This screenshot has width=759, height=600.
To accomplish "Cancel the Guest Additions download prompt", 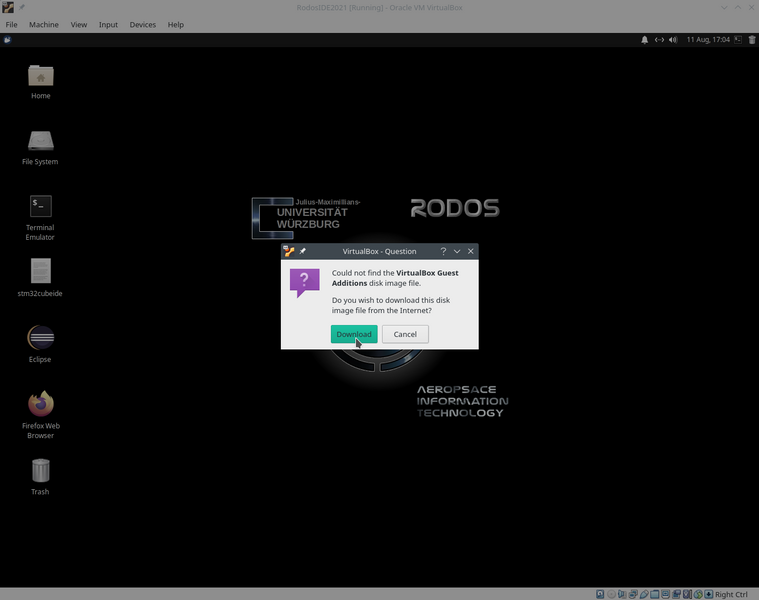I will pyautogui.click(x=405, y=334).
